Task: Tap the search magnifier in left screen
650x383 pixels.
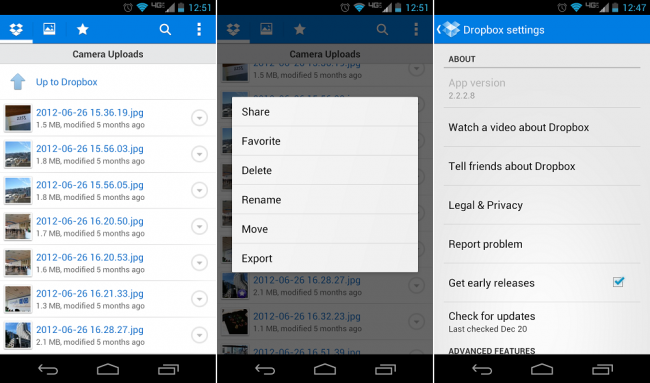Action: click(x=165, y=29)
